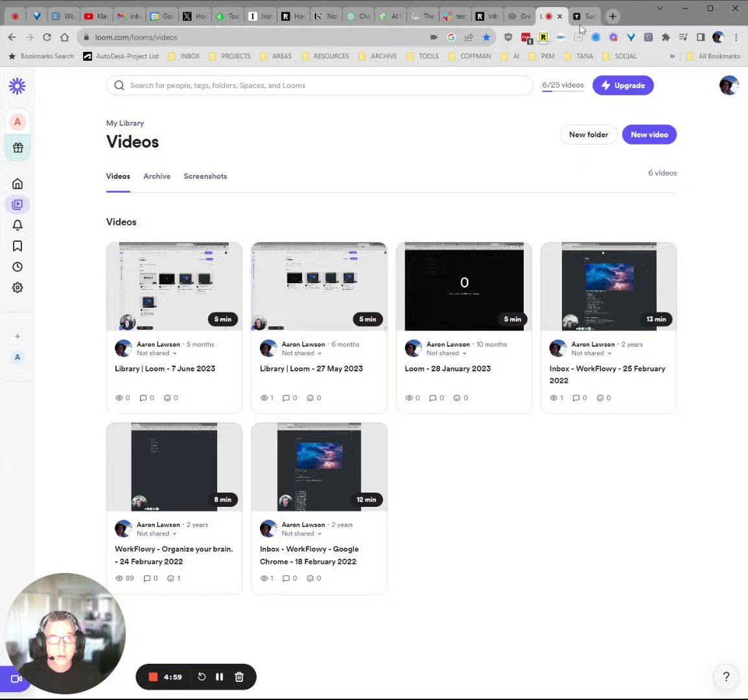The width and height of the screenshot is (748, 700).
Task: Expand Not shared dropdown on 25 February 2022 video
Action: point(592,353)
